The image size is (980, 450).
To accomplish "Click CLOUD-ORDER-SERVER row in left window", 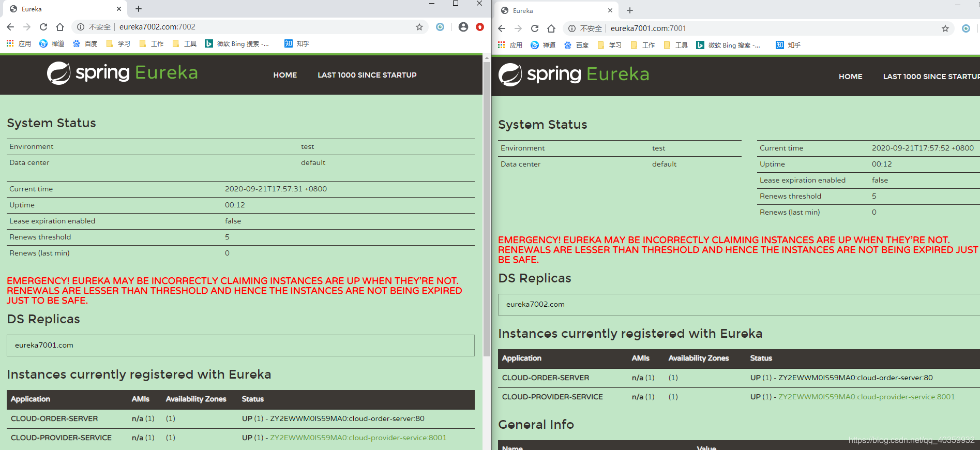I will coord(240,418).
